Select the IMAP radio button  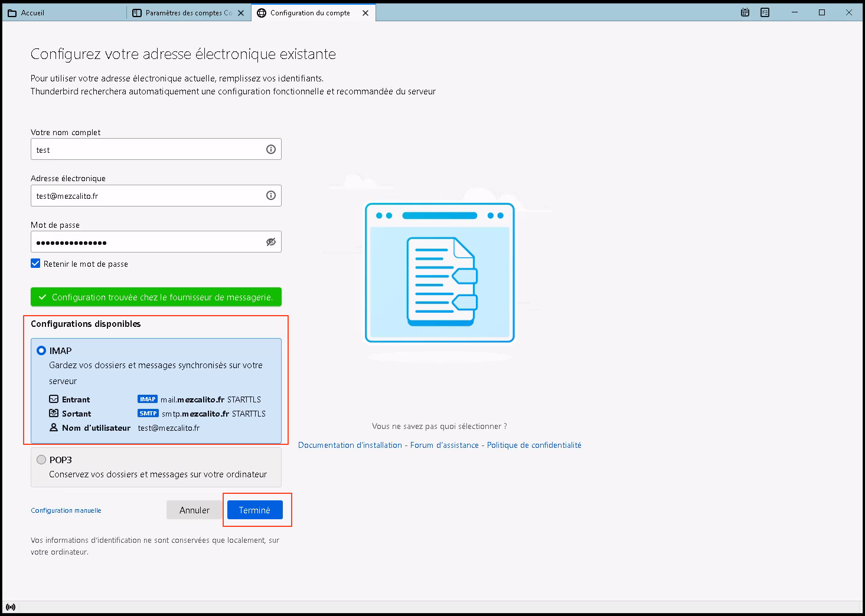pos(41,350)
